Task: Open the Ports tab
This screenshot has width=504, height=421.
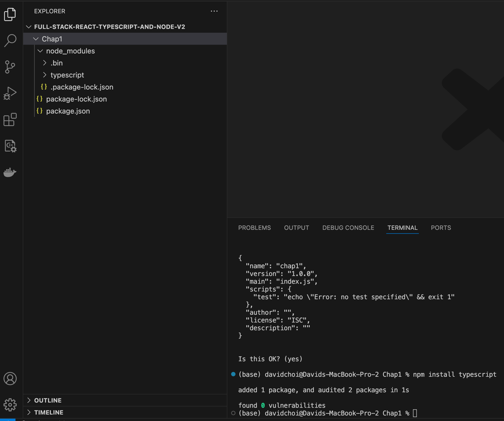Action: (x=441, y=228)
